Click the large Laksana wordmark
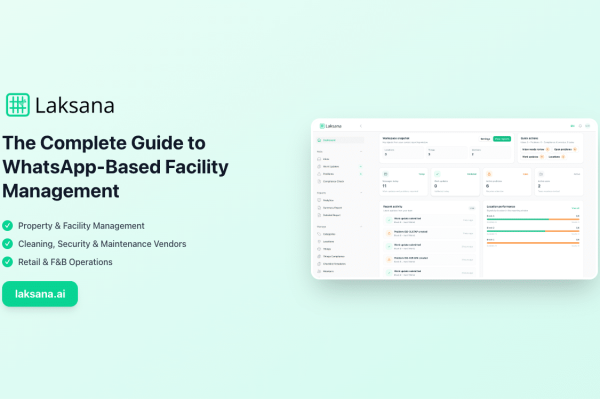Image resolution: width=600 pixels, height=400 pixels. [x=75, y=106]
